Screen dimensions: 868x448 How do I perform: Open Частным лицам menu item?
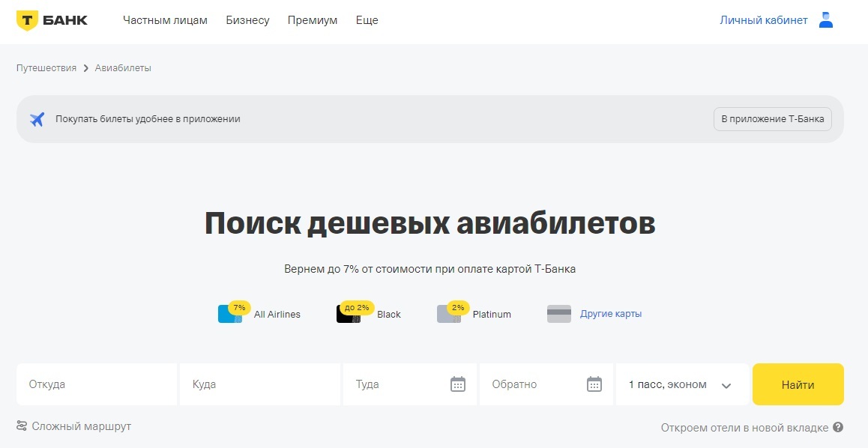pos(165,20)
